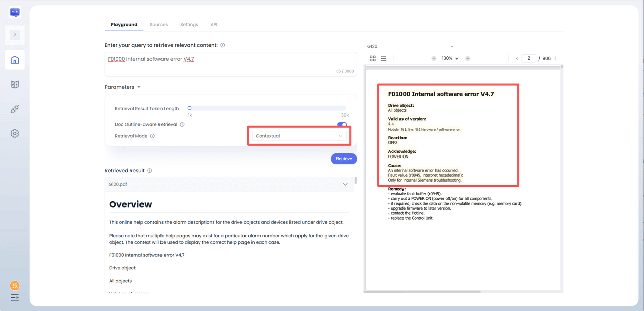
Task: Open the home page from the sidebar
Action: click(15, 60)
